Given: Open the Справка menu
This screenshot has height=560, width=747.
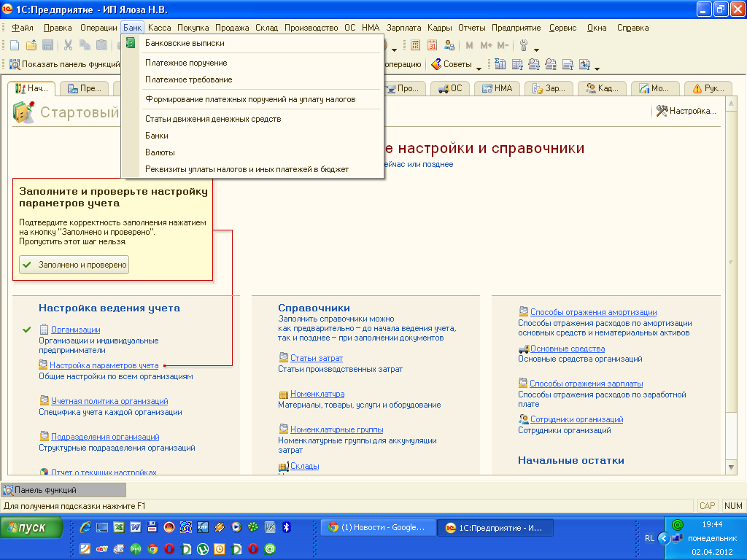Looking at the screenshot, I should 632,28.
